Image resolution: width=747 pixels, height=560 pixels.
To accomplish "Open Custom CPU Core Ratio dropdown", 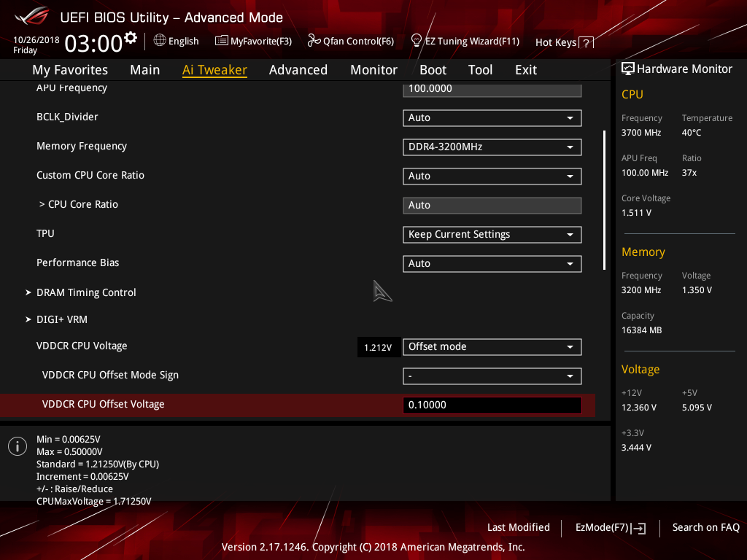I will tap(492, 176).
